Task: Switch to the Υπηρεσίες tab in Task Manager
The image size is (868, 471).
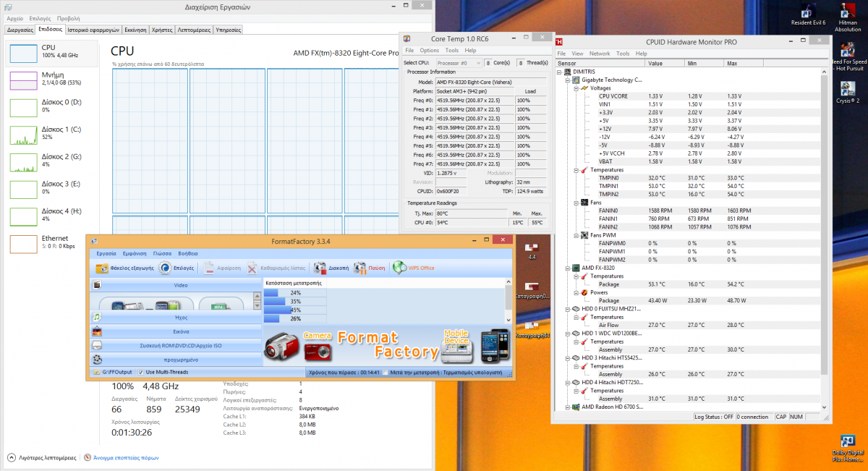Action: pos(229,30)
